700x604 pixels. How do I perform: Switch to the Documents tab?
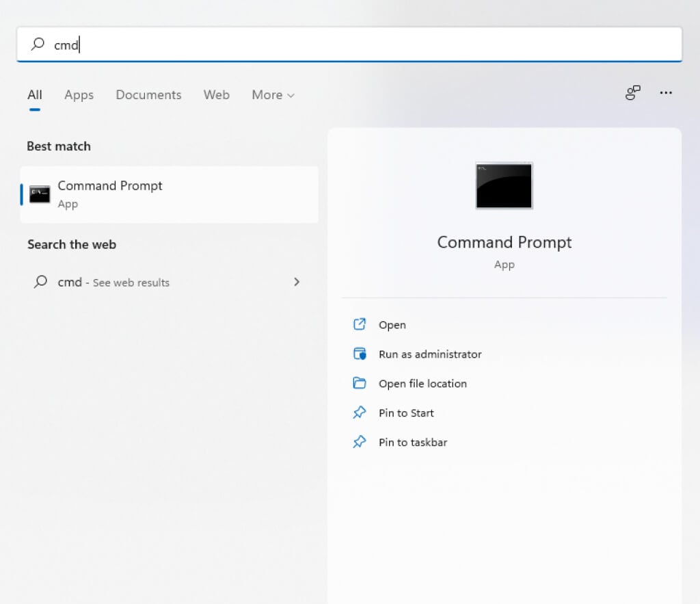pos(148,95)
